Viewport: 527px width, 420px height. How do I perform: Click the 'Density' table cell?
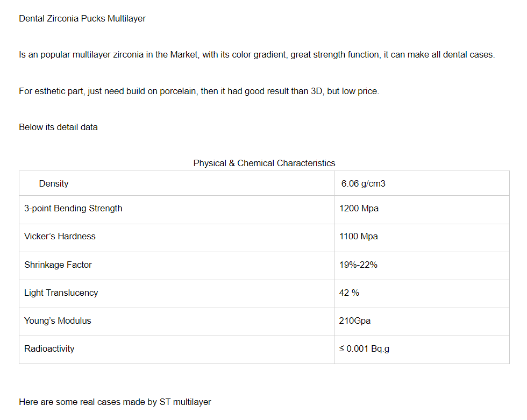54,183
